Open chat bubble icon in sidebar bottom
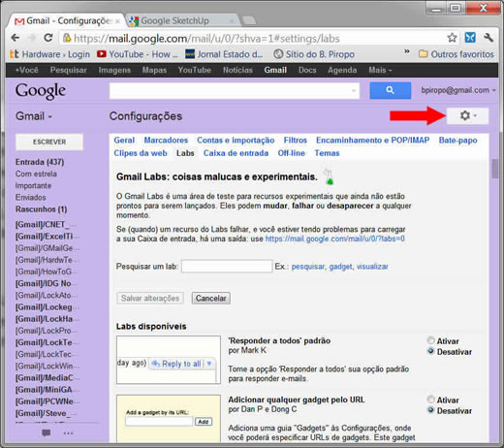The image size is (504, 448). 47,432
